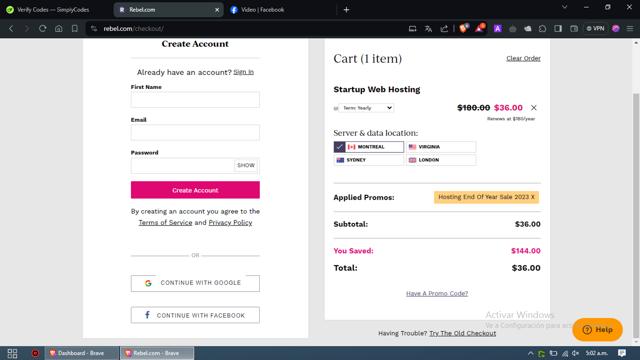Switch to the Video Facebook tab

[x=262, y=9]
